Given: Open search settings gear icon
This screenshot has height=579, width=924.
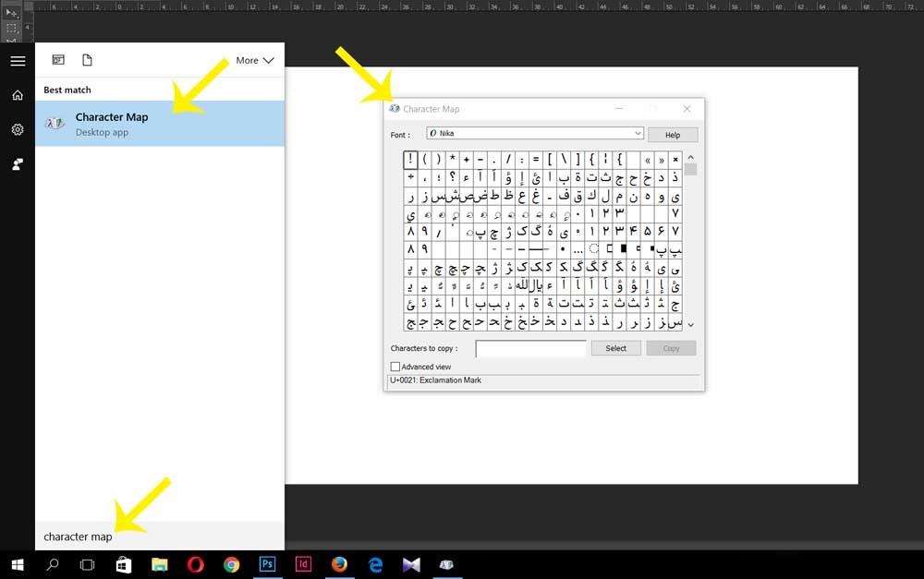Looking at the screenshot, I should point(17,130).
